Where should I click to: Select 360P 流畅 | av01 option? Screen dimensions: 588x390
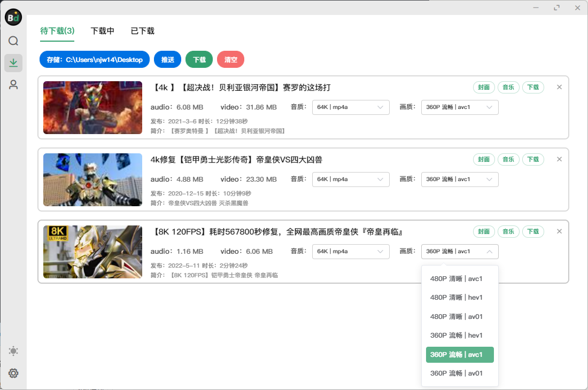click(460, 373)
